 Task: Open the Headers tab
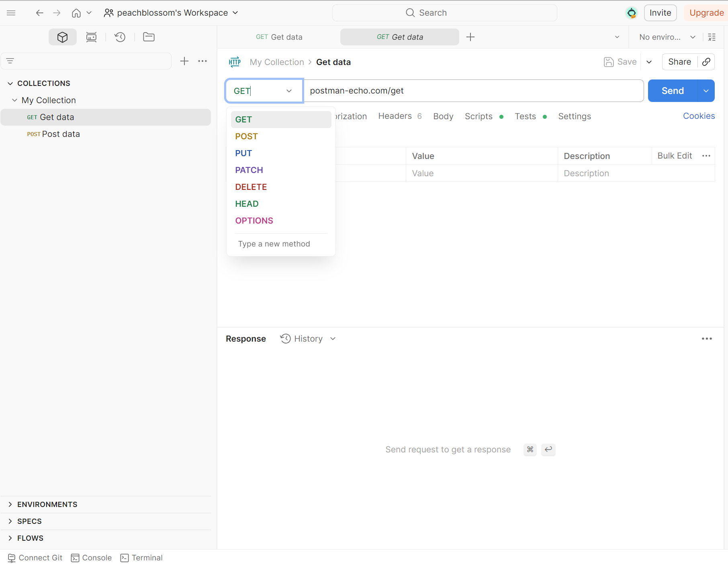pos(400,116)
